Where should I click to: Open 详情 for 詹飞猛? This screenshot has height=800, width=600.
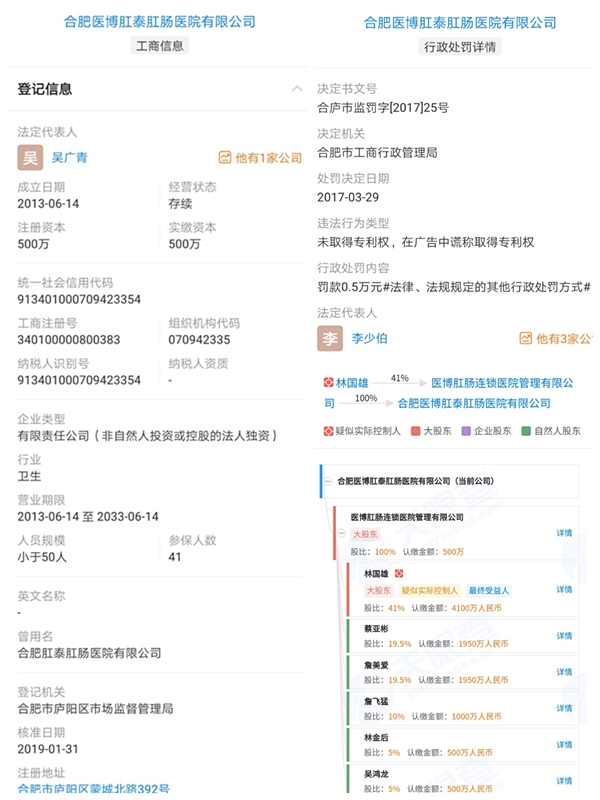(564, 708)
